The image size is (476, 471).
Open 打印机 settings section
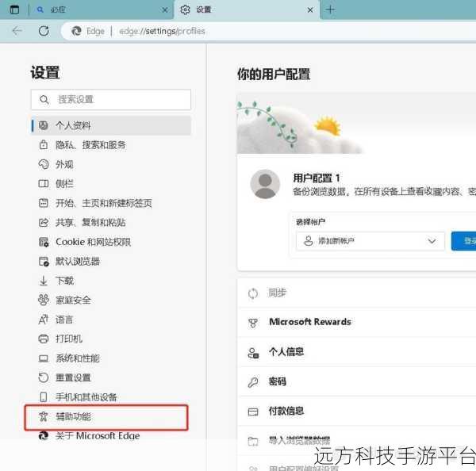click(111, 339)
